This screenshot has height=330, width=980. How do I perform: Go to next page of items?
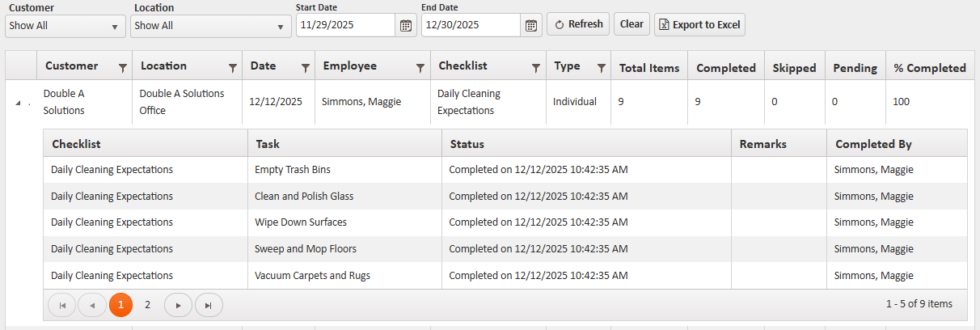tap(178, 305)
